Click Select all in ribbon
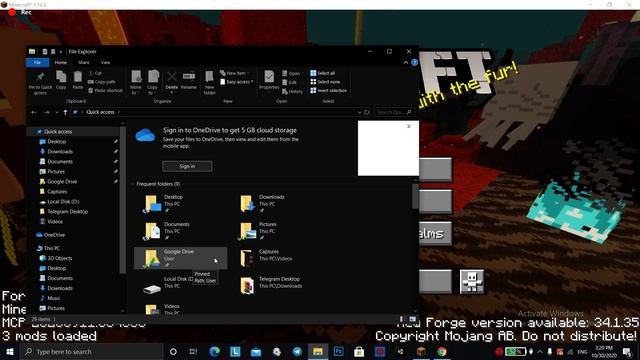Screen dimensions: 640x360 pyautogui.click(x=322, y=73)
